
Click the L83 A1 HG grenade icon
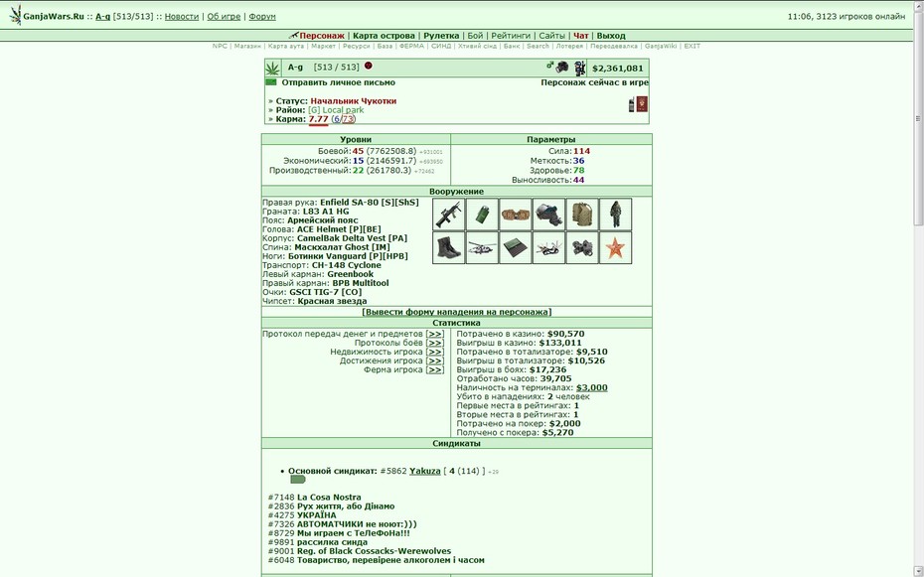pos(482,215)
